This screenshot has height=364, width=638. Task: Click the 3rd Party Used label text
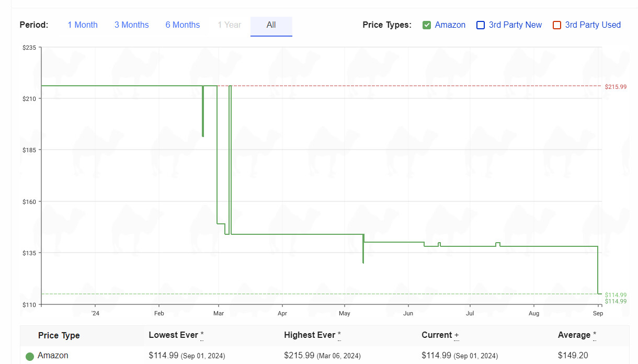(x=593, y=25)
